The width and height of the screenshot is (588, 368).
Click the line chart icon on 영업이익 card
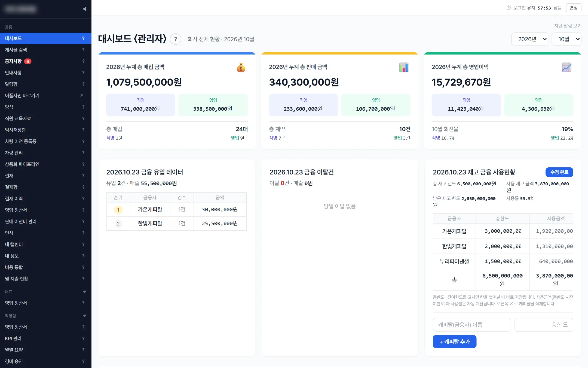click(566, 67)
